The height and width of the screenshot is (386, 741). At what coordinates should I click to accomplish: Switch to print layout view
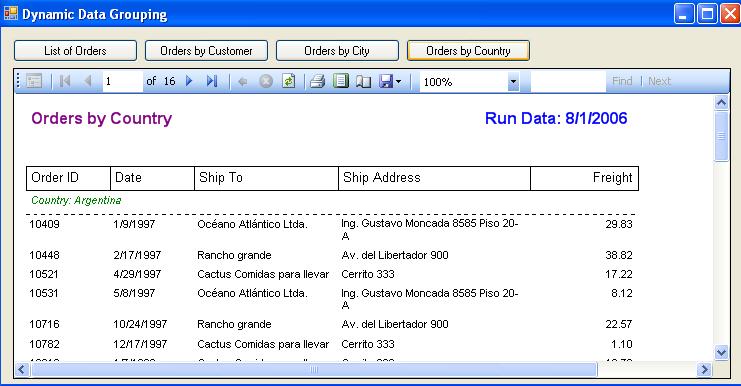(x=341, y=81)
